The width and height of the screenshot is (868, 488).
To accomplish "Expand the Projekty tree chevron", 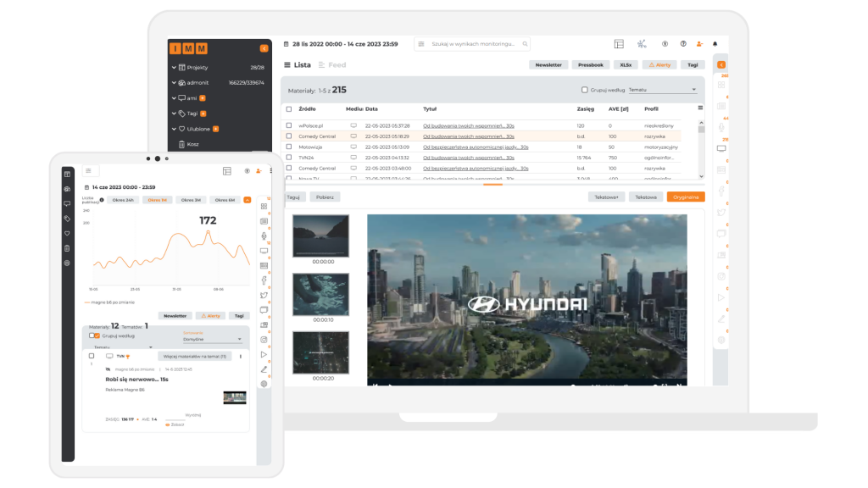I will [x=174, y=68].
